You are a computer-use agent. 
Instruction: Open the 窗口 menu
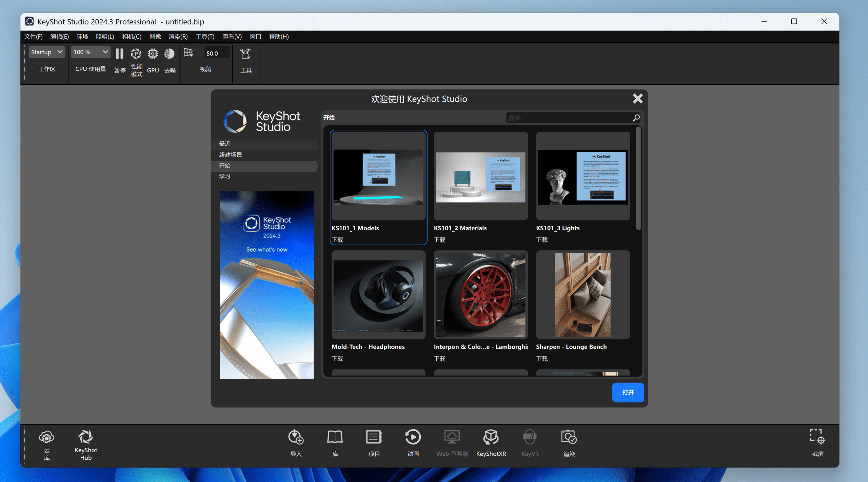pyautogui.click(x=256, y=37)
